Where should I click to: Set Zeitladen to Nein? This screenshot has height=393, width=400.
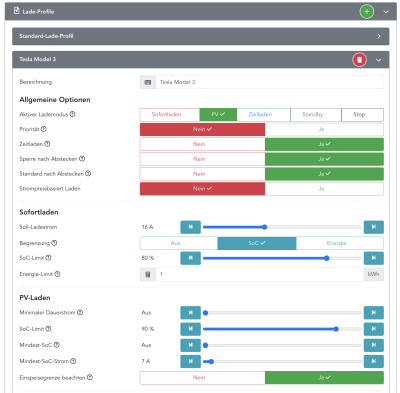point(202,144)
